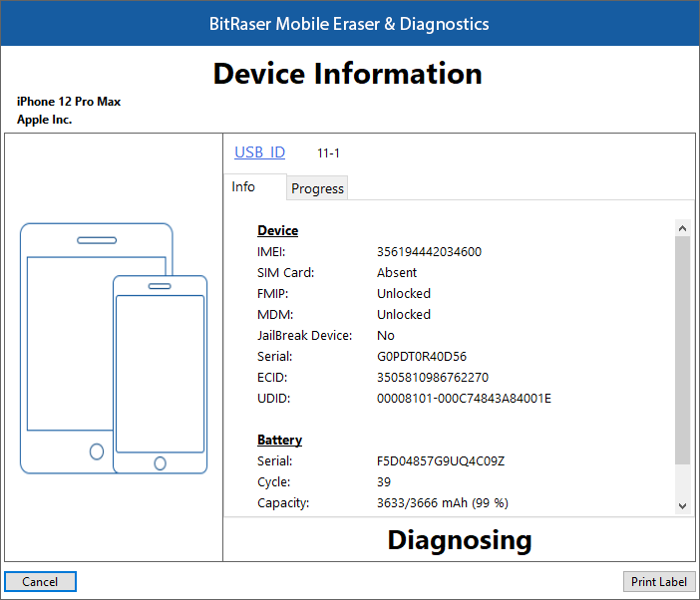This screenshot has width=700, height=600.
Task: Click the Device Information heading
Action: [348, 74]
